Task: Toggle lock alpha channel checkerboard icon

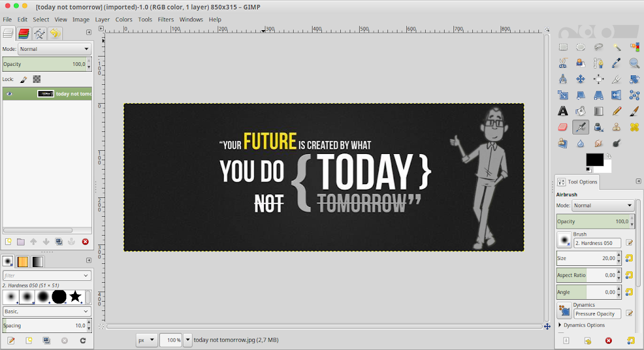Action: (x=37, y=80)
